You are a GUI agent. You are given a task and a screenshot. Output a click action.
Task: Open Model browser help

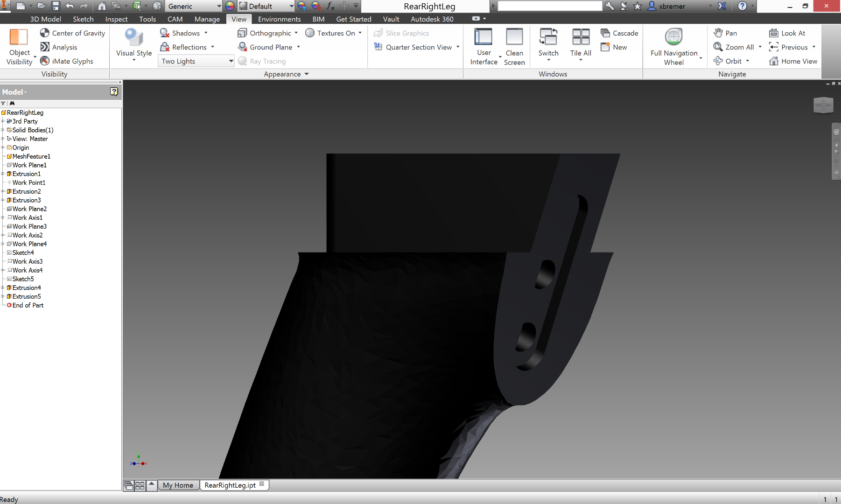(114, 91)
